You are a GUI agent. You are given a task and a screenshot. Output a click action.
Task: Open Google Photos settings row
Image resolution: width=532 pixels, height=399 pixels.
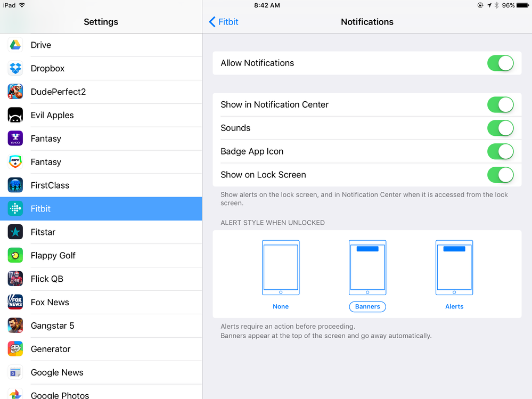point(101,392)
